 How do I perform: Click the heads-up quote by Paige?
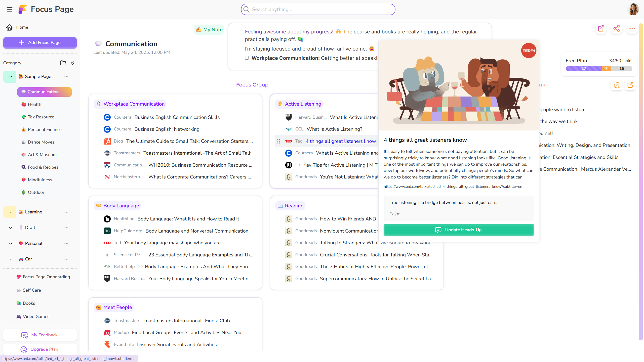(x=459, y=208)
